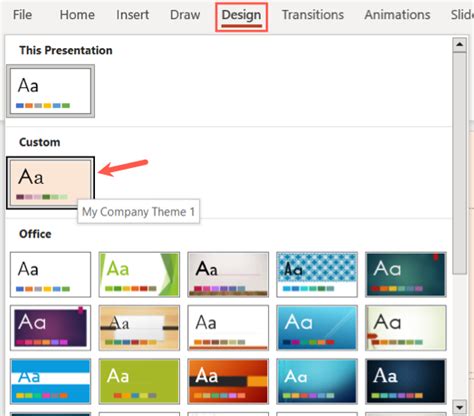
Task: Choose the green Facet theme thumbnail
Action: 139,274
